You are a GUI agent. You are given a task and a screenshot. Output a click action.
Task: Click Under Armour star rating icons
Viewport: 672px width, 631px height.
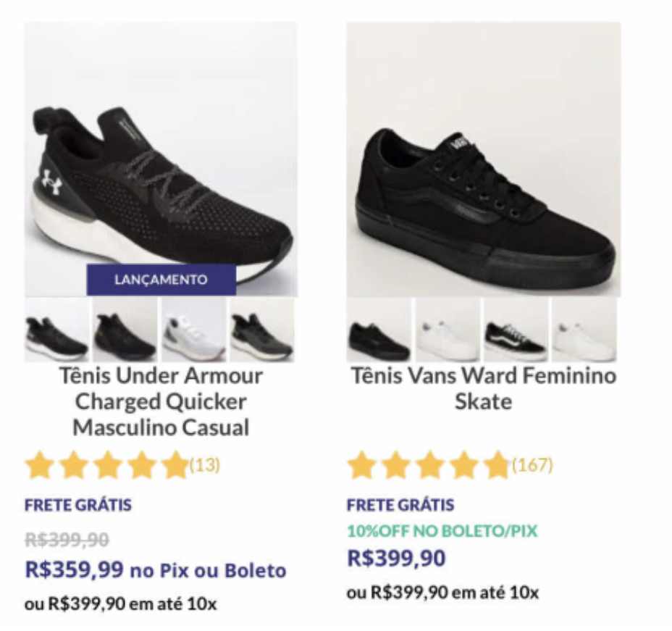pos(106,465)
